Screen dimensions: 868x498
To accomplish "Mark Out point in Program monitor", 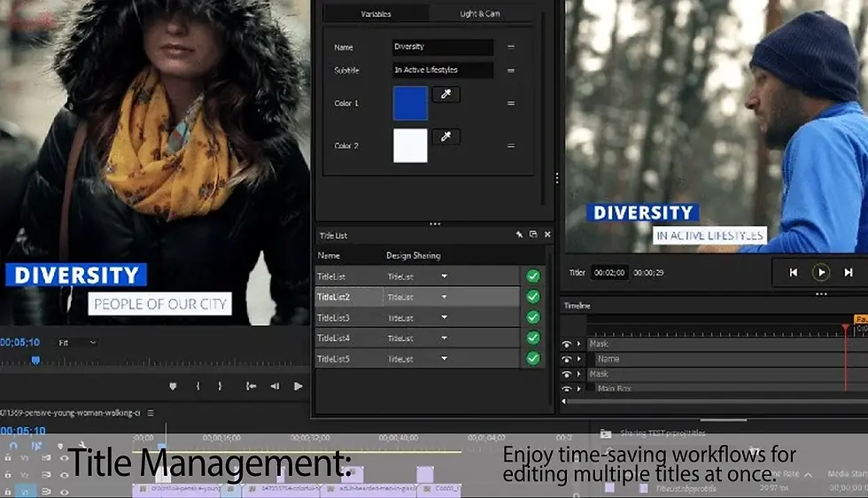I will coord(220,386).
